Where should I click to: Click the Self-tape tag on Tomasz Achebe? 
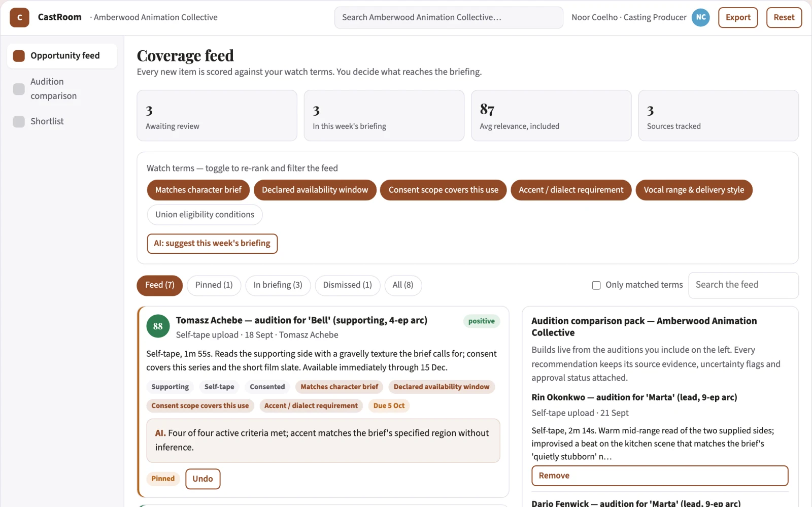tap(219, 387)
